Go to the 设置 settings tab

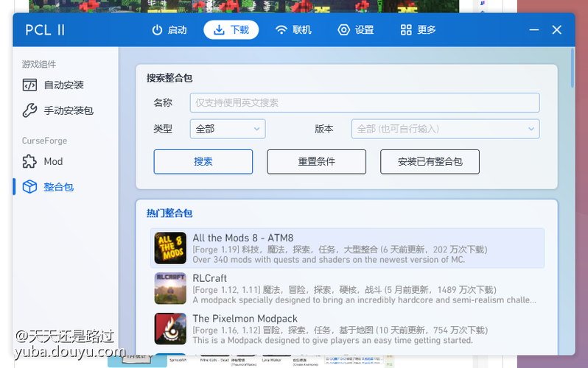click(355, 30)
